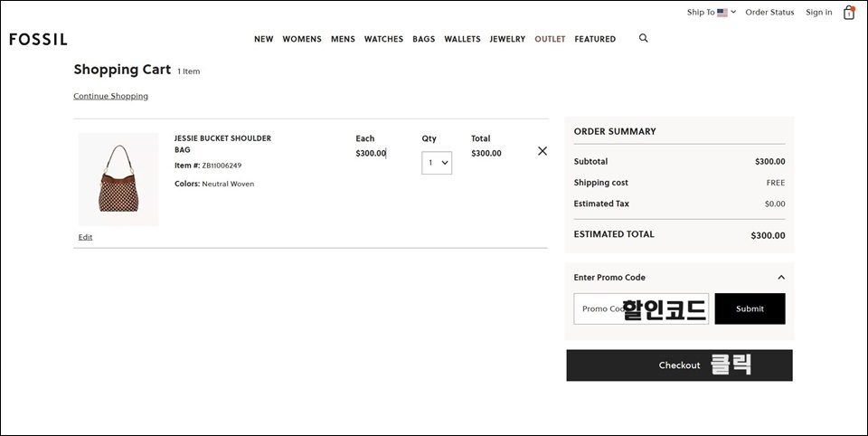Follow the Continue Shopping link
This screenshot has height=436, width=868.
[x=110, y=96]
